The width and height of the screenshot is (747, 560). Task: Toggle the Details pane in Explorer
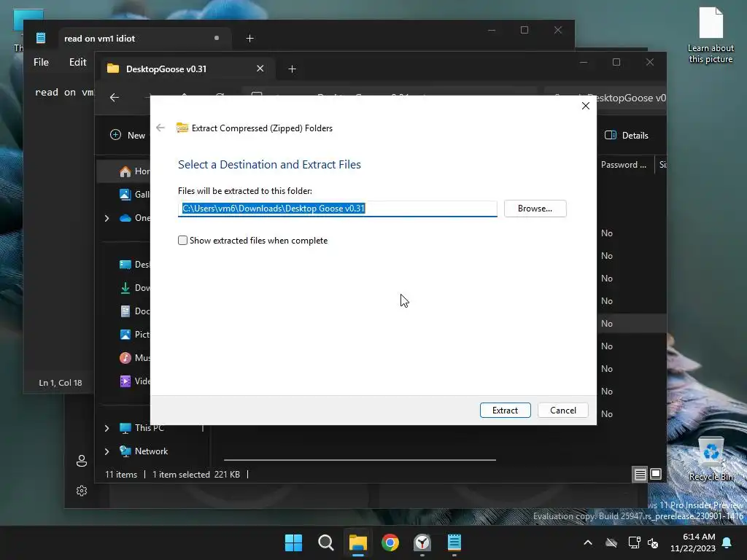pyautogui.click(x=627, y=135)
